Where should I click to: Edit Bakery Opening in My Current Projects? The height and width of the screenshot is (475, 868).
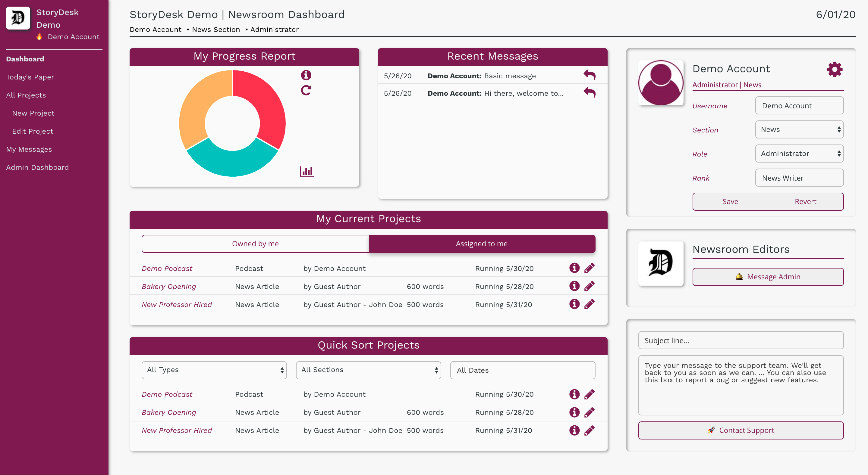point(589,286)
